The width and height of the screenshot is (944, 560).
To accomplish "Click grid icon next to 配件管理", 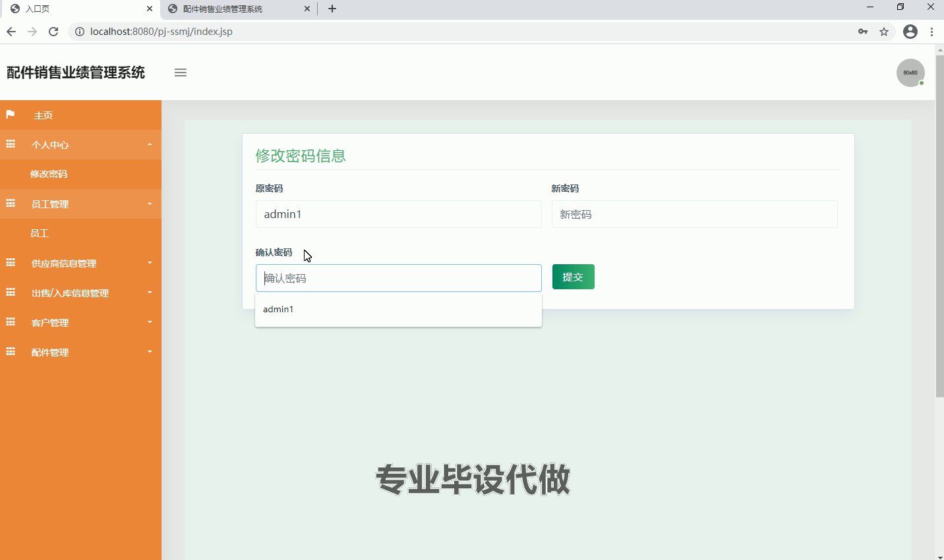I will (11, 352).
